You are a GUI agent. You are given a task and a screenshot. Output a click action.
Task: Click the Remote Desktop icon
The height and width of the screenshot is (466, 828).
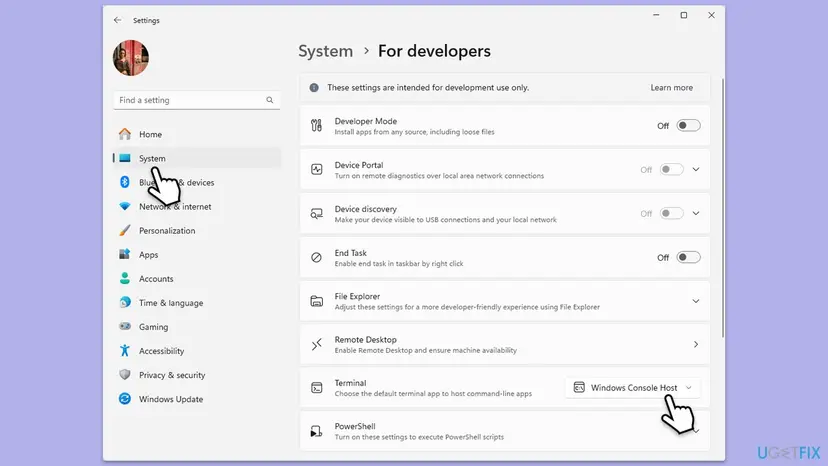[x=316, y=344]
